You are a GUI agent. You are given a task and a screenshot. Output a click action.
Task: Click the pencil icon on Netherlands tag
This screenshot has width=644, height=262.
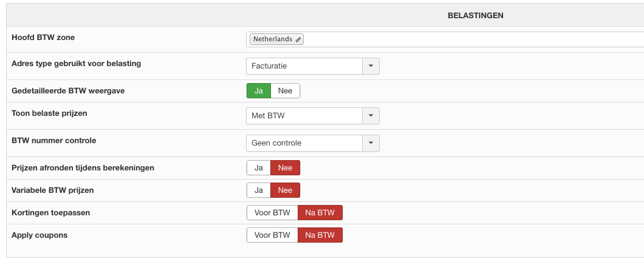[x=298, y=39]
